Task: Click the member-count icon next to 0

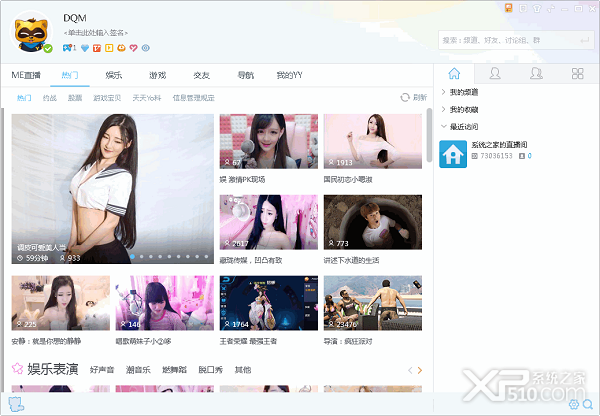Action: [x=522, y=156]
